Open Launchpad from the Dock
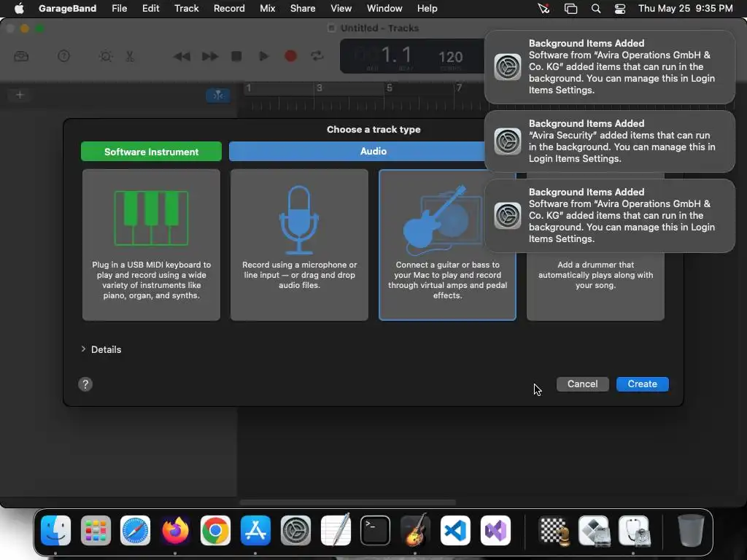 point(96,531)
